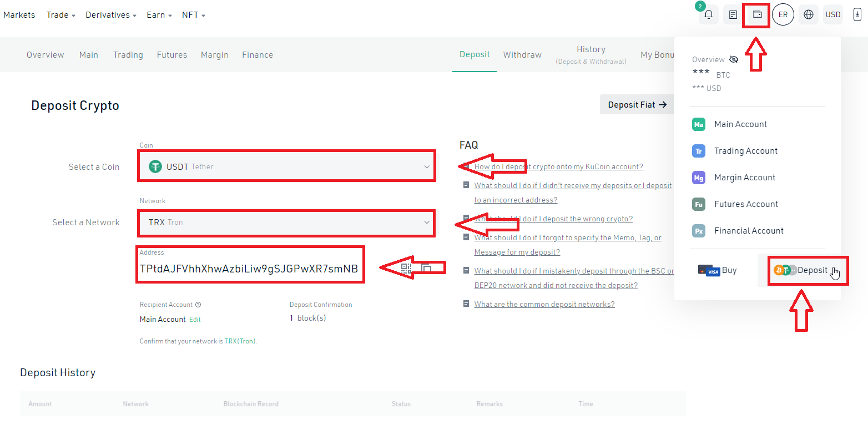
Task: Switch to the Finance tab
Action: [258, 55]
